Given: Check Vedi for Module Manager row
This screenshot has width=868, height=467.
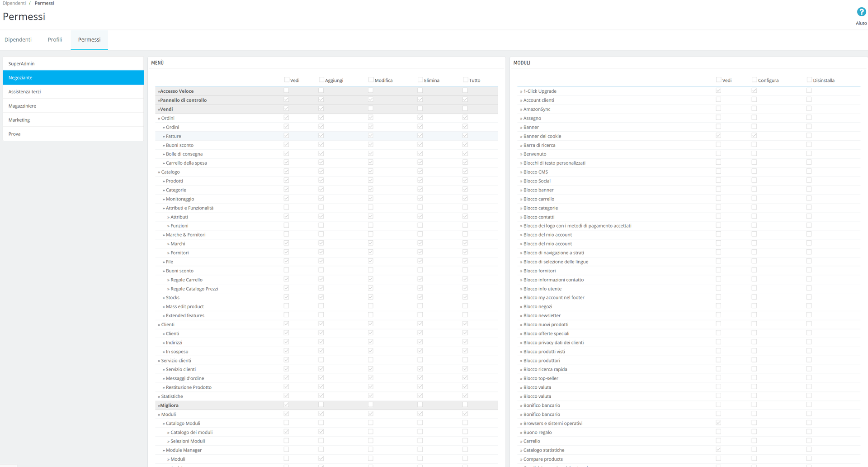Looking at the screenshot, I should 286,449.
